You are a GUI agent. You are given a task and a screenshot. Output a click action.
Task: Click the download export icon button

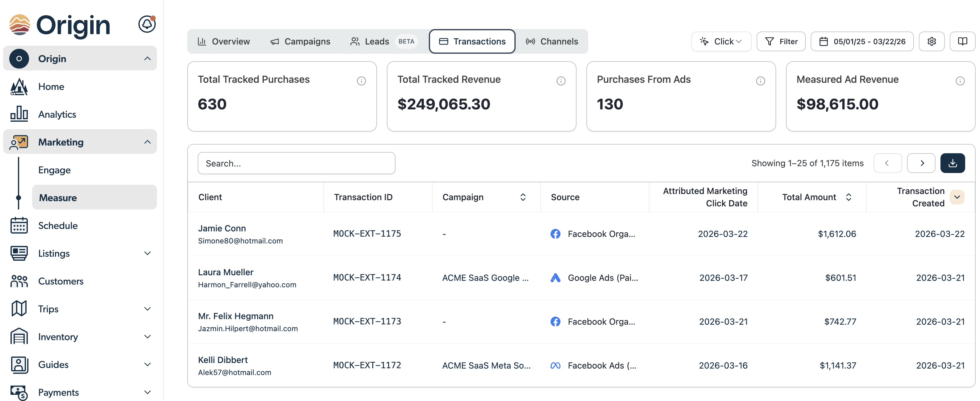[952, 163]
